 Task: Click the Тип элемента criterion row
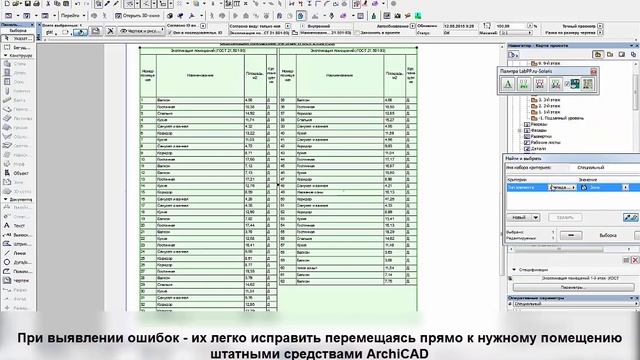[x=573, y=187]
